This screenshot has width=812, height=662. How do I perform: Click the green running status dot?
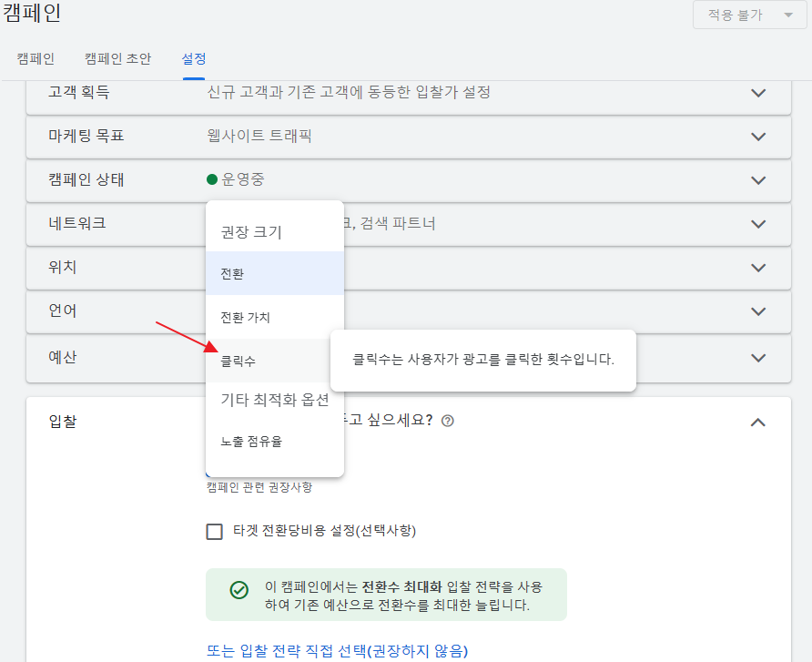coord(212,180)
